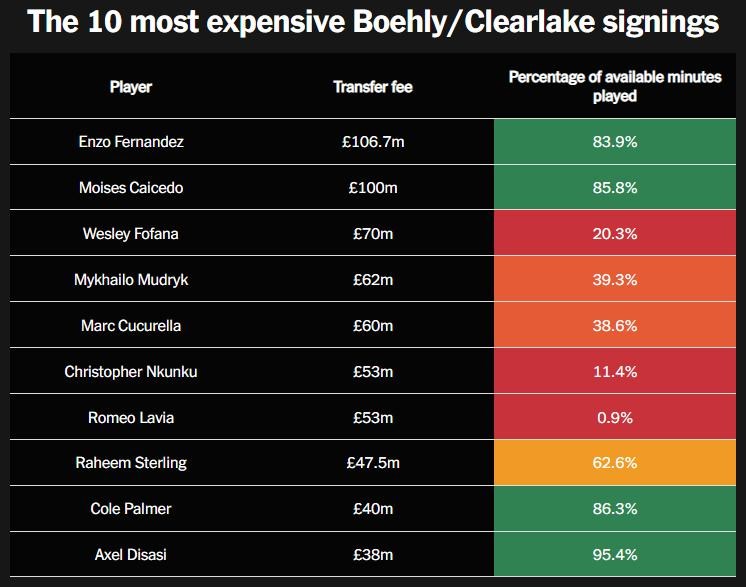Image resolution: width=746 pixels, height=587 pixels.
Task: Click the Transfer fee column header
Action: (x=373, y=87)
